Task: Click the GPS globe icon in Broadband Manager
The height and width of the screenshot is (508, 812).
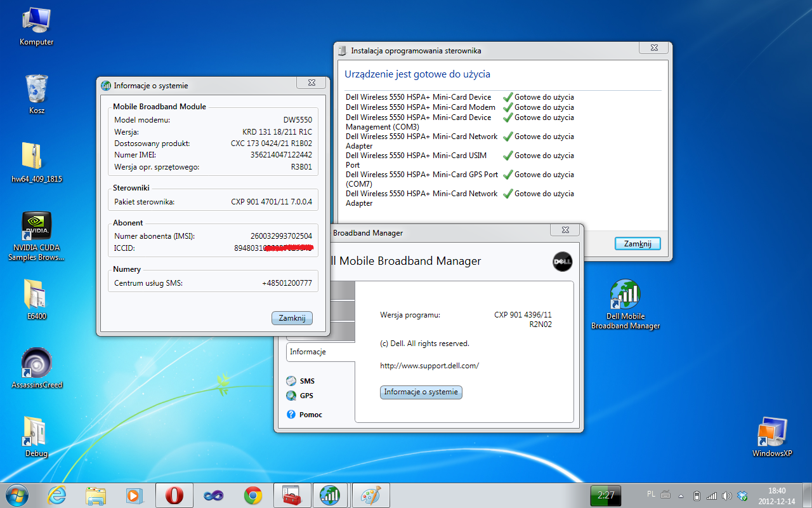Action: coord(291,396)
